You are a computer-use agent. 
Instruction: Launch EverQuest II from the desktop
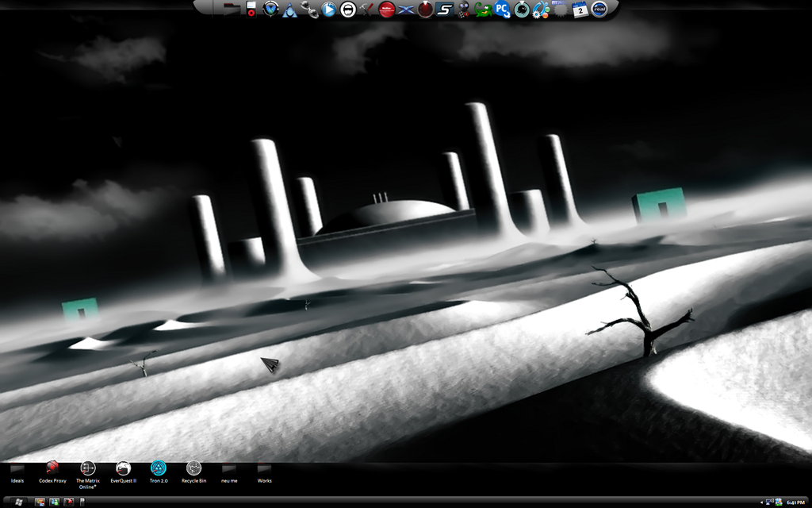[x=123, y=469]
